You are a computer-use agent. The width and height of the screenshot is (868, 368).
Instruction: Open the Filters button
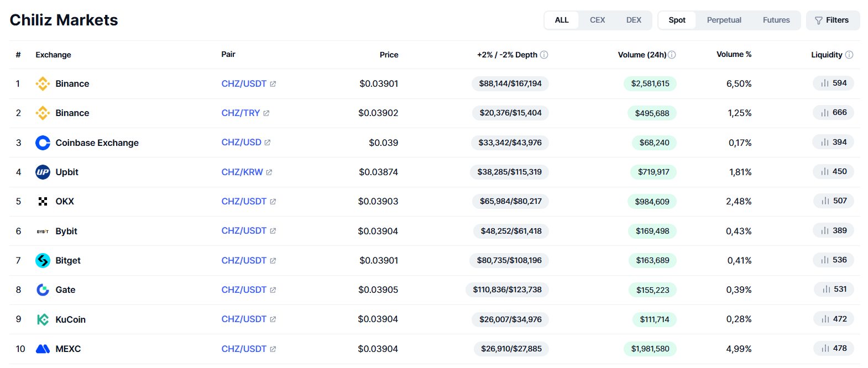click(x=833, y=20)
